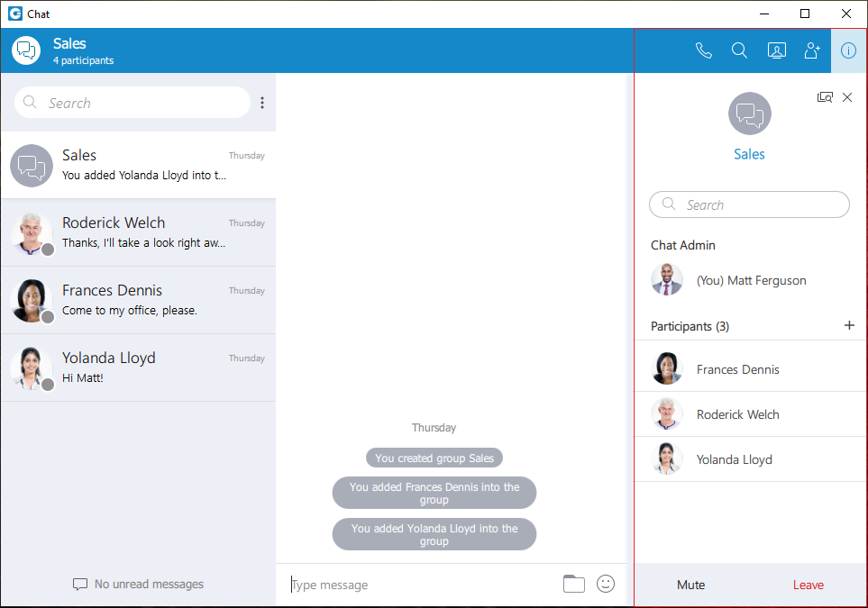Open shared media search in the details panel
868x608 pixels.
(825, 96)
